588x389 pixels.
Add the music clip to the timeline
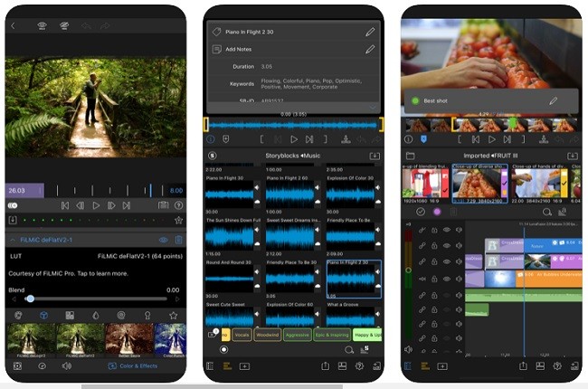[346, 139]
